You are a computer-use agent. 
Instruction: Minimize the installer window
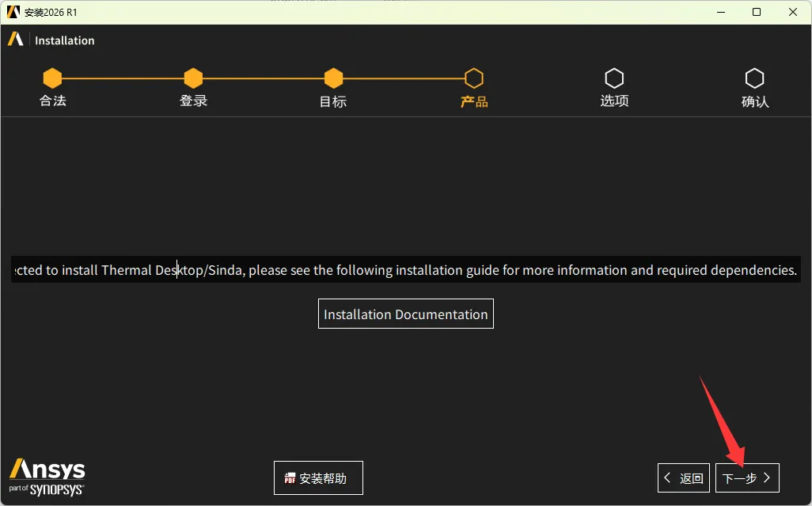click(x=721, y=12)
